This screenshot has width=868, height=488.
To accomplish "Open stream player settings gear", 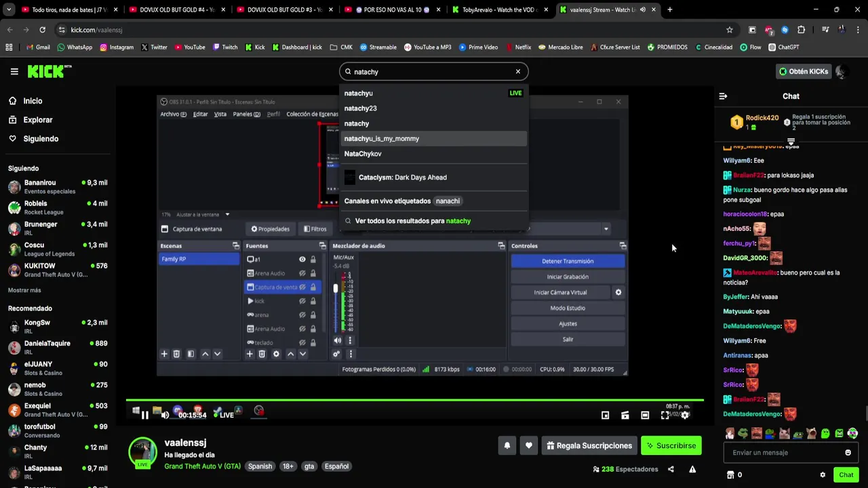I will tap(685, 415).
